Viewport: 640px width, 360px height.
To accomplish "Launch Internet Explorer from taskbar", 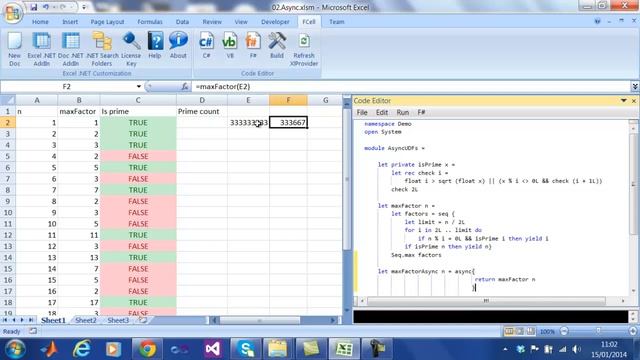I will pos(82,349).
